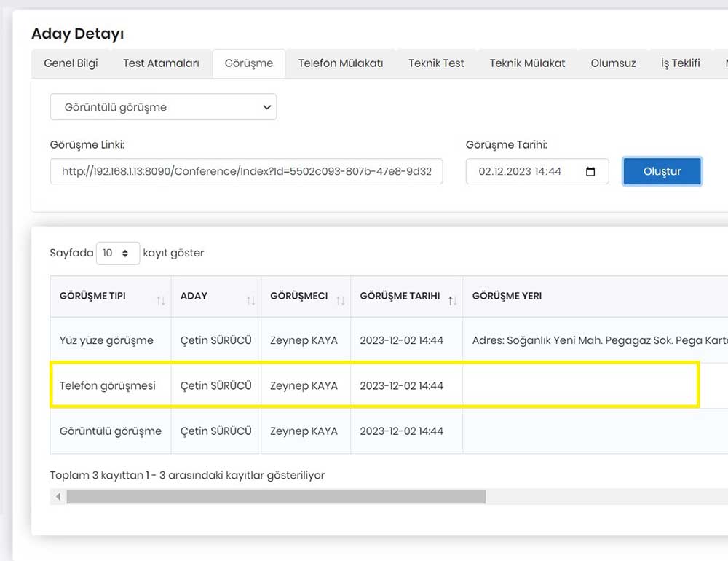
Task: Open the calendar picker icon
Action: (590, 171)
